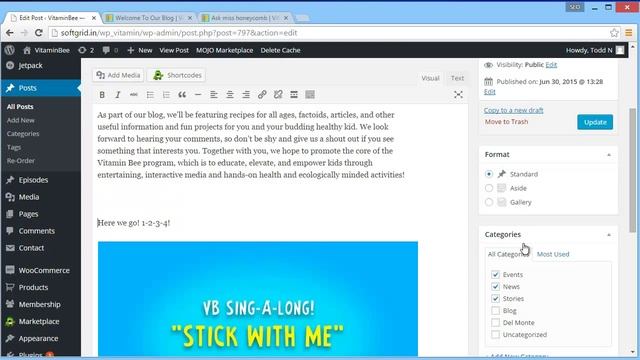Viewport: 640px width, 360px height.
Task: Open the Chrome hamburger menu
Action: [x=629, y=33]
